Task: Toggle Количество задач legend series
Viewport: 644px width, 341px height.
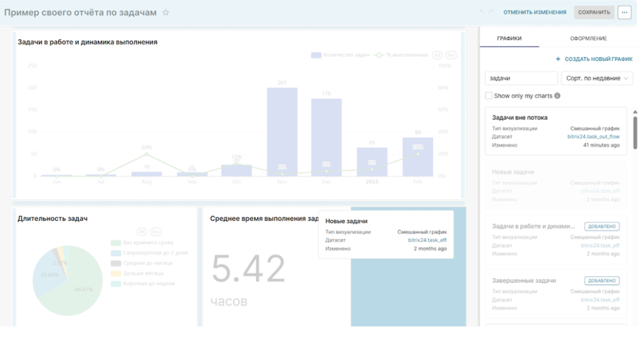Action: coord(340,55)
